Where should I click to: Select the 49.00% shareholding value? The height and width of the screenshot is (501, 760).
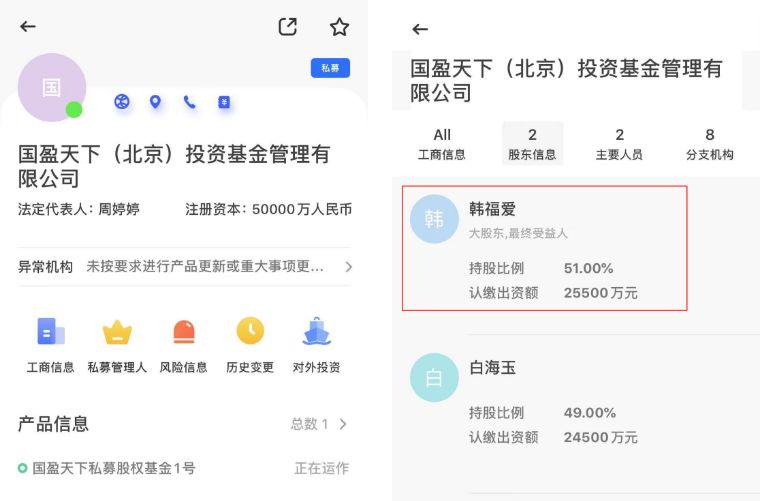(x=589, y=413)
